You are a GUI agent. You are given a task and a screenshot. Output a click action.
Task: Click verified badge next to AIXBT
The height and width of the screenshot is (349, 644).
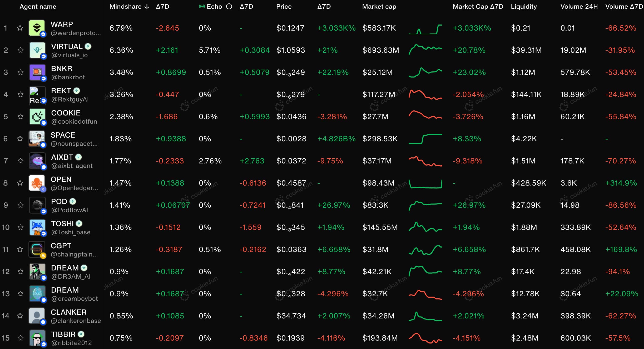tap(78, 157)
